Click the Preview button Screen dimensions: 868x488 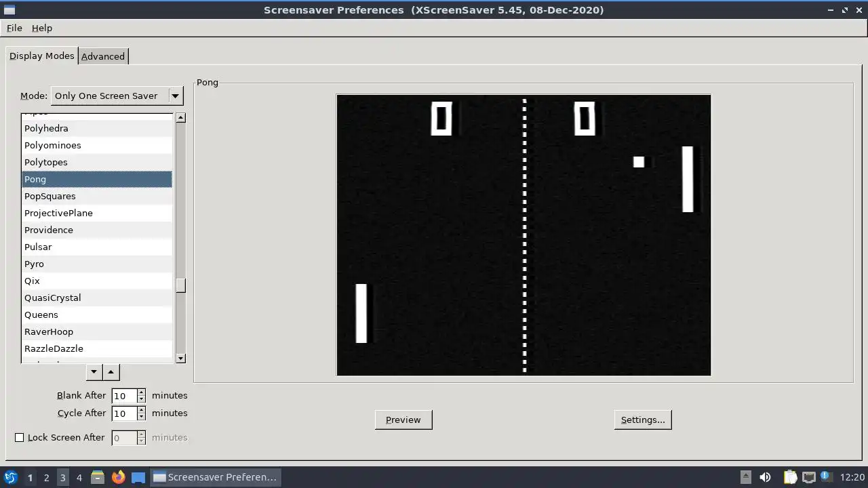(x=403, y=420)
